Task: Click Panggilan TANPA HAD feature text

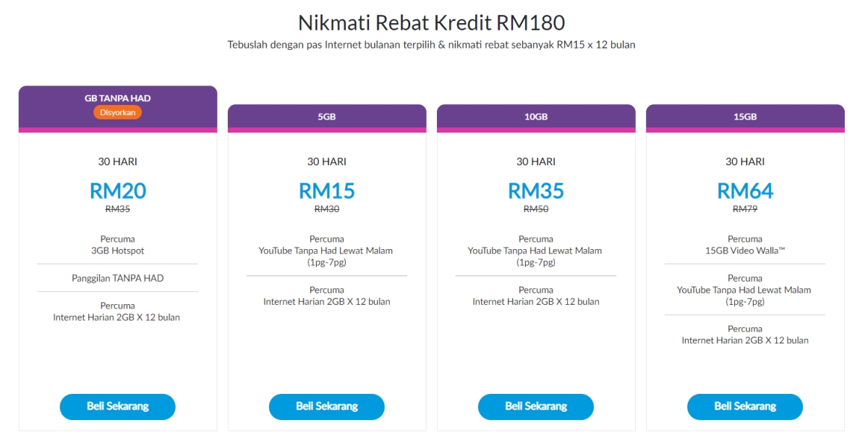Action: (x=118, y=278)
